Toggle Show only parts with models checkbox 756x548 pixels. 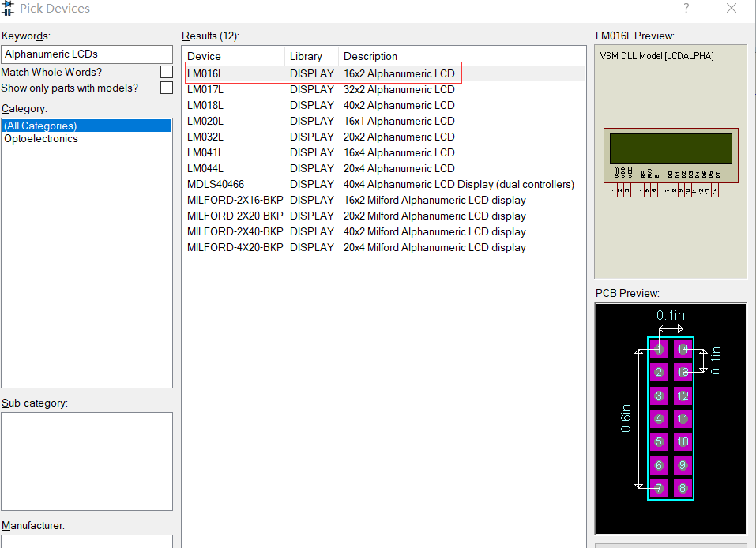tap(167, 88)
